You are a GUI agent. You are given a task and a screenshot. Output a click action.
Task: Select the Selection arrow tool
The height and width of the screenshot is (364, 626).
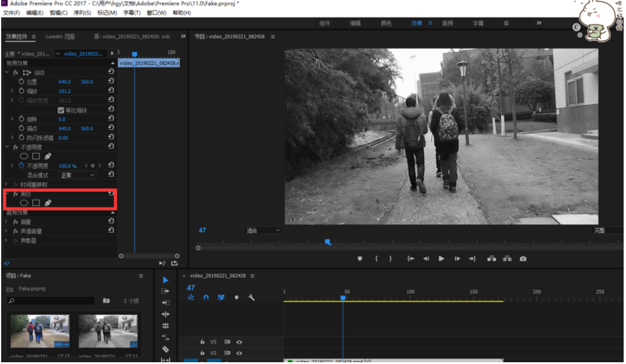click(x=165, y=280)
